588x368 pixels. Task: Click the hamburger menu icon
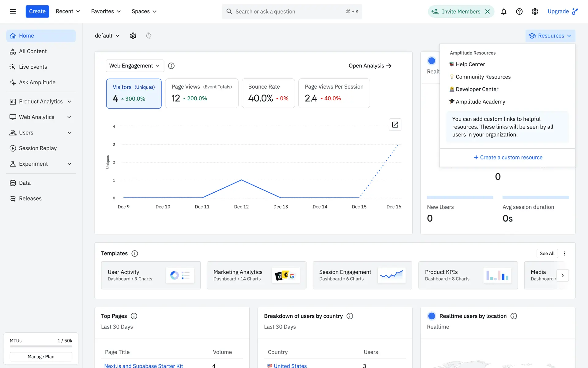[13, 11]
